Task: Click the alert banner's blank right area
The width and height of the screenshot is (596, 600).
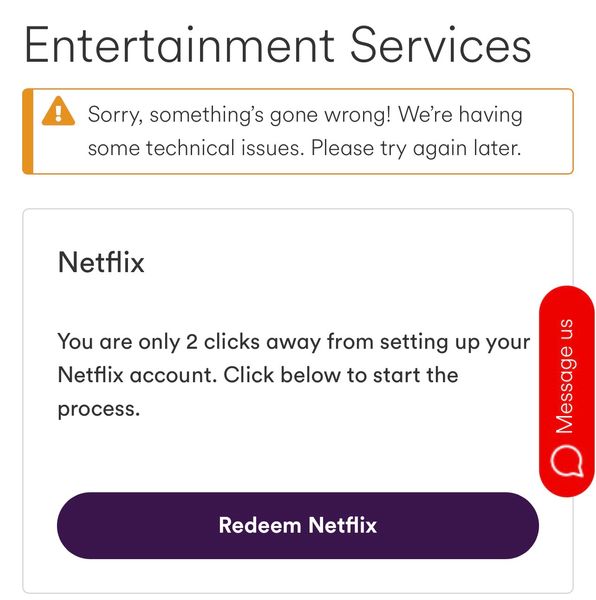Action: click(549, 131)
